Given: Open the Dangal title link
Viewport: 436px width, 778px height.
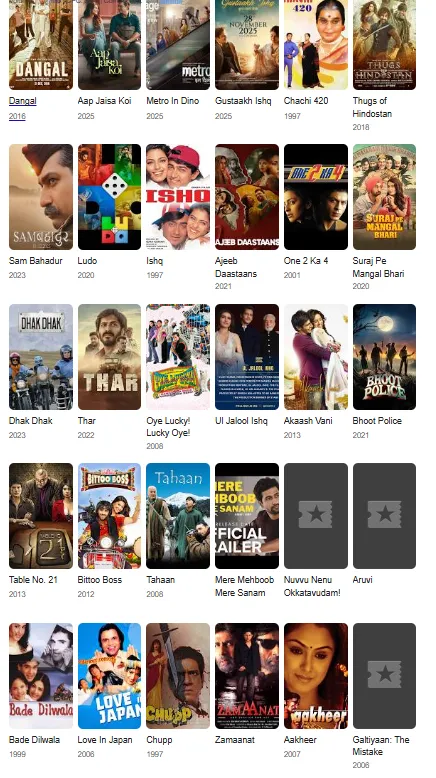Looking at the screenshot, I should pyautogui.click(x=23, y=101).
